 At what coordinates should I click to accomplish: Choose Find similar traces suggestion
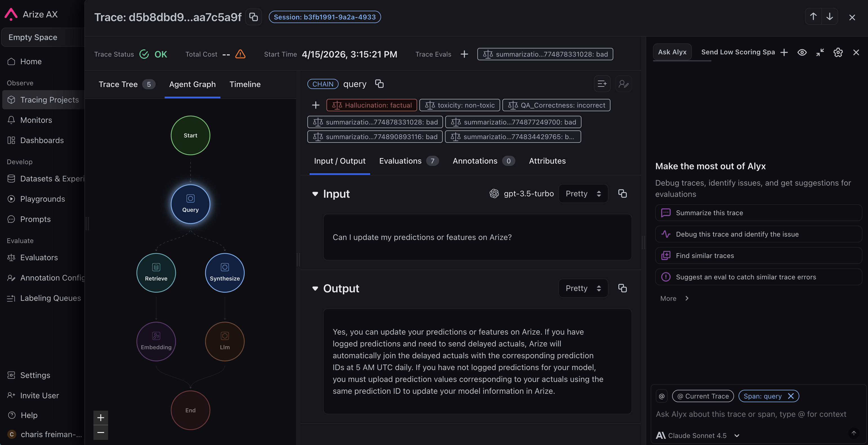tap(758, 255)
